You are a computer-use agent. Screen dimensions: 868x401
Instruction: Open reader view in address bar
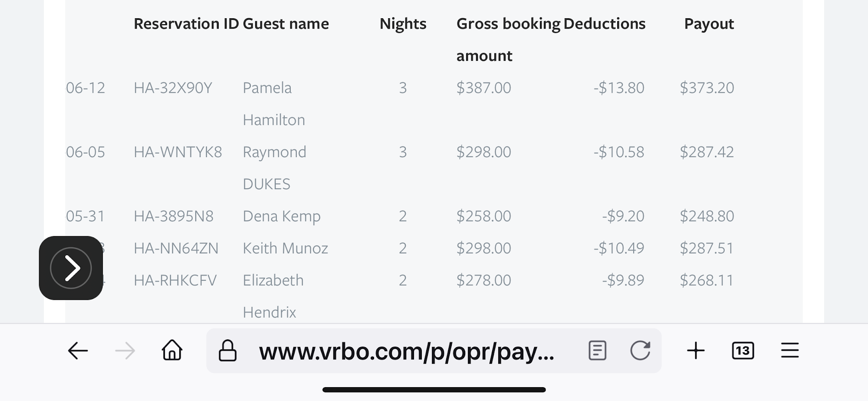597,351
